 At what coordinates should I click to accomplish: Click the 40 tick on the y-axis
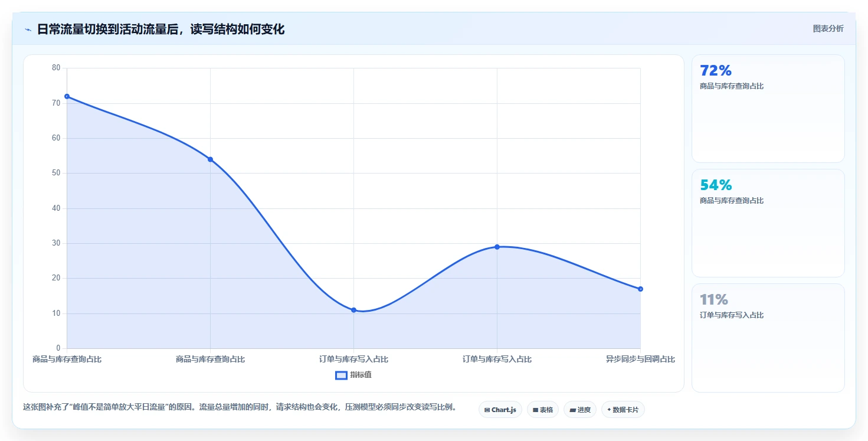[x=56, y=208]
